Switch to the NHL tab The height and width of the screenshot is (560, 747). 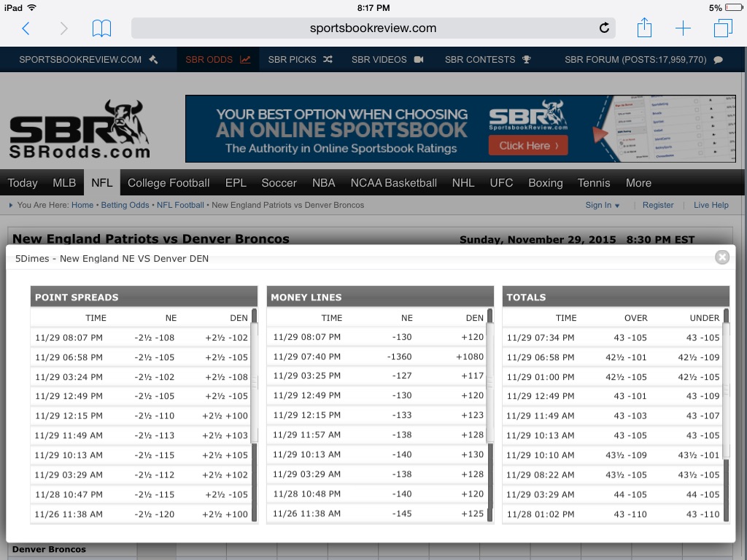pyautogui.click(x=463, y=183)
